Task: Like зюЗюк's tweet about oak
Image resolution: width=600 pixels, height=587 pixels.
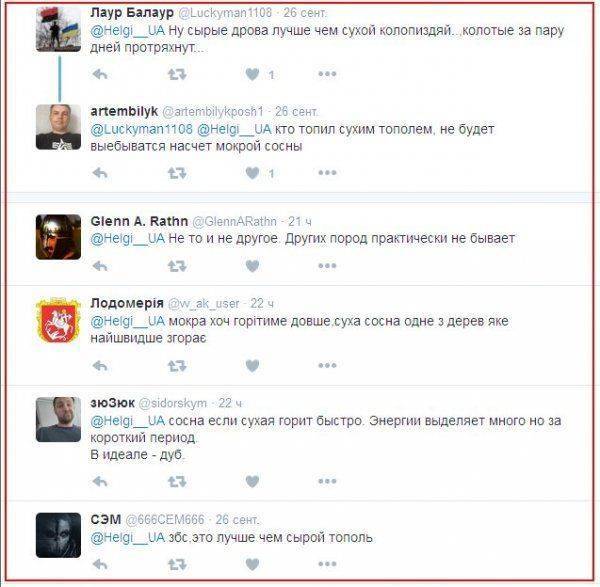Action: click(x=252, y=481)
